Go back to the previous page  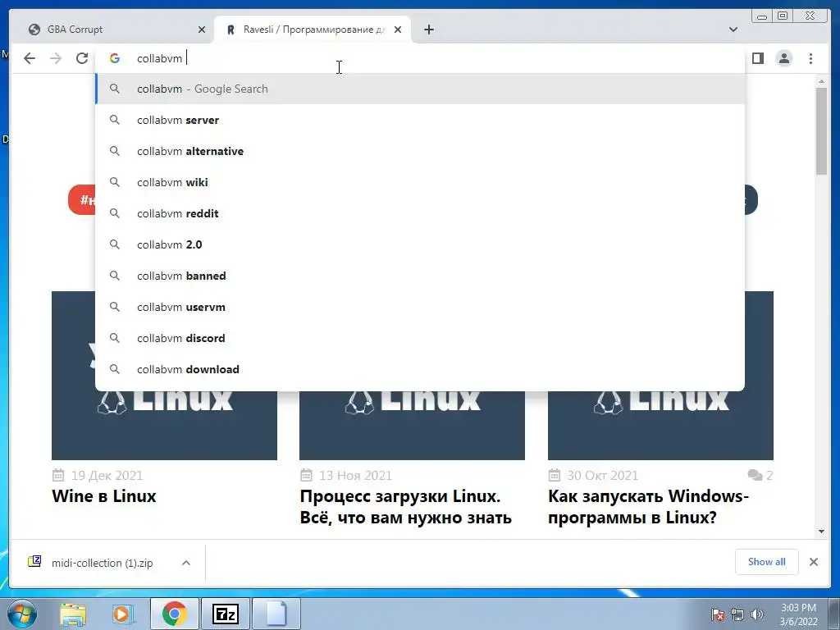(x=30, y=58)
